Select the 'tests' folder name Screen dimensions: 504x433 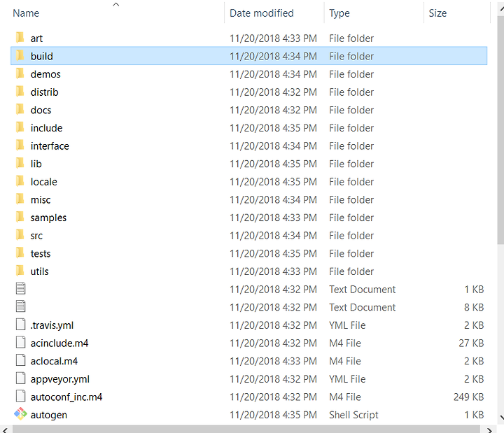pos(41,254)
